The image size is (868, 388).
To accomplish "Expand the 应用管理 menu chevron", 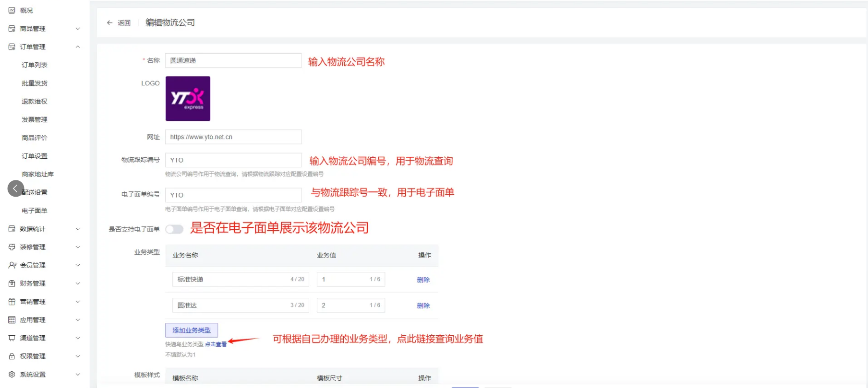I will coord(78,320).
